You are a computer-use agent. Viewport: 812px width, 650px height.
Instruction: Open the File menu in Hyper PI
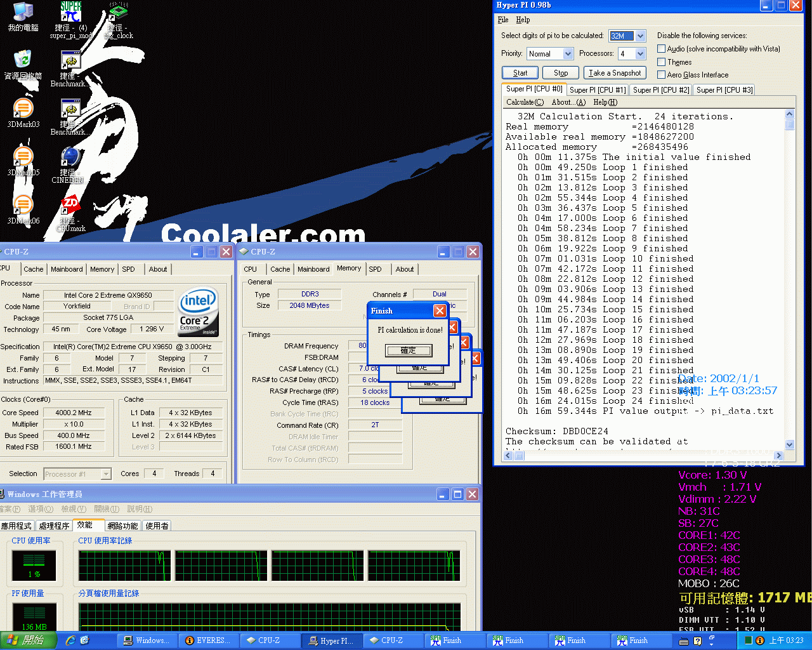503,20
